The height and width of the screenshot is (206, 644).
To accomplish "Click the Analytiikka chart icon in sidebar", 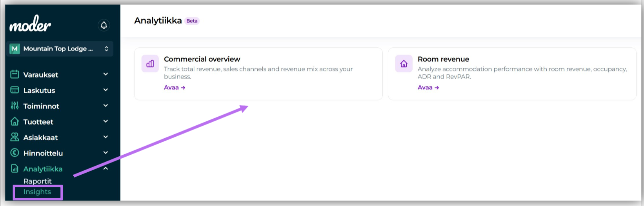I will click(x=15, y=168).
